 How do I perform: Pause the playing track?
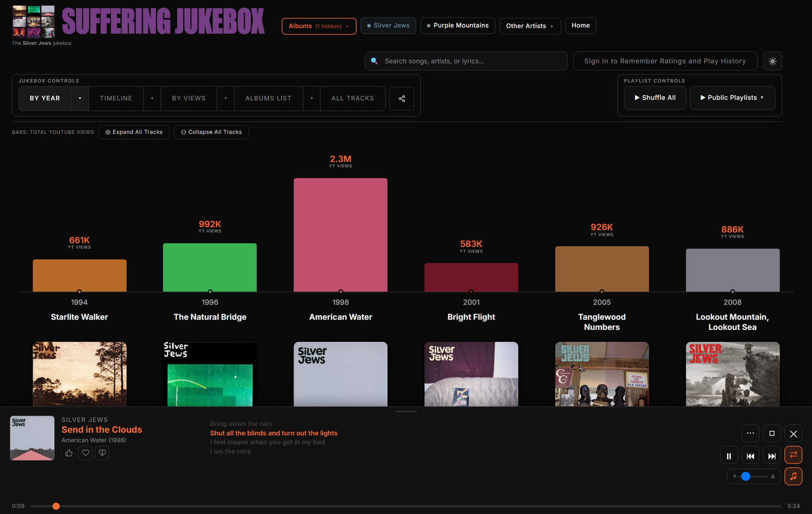(729, 456)
